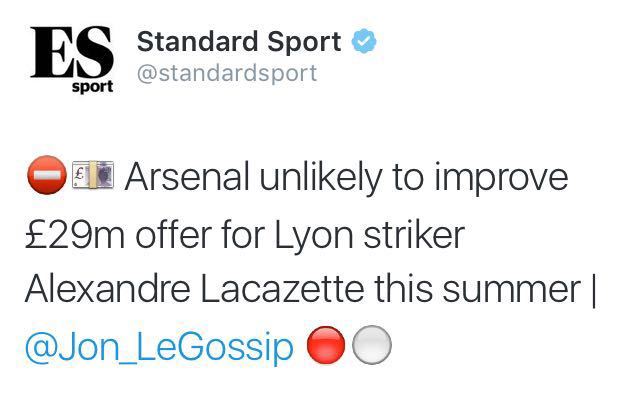This screenshot has width=640, height=410.
Task: Click the word striker in tweet
Action: pyautogui.click(x=414, y=235)
